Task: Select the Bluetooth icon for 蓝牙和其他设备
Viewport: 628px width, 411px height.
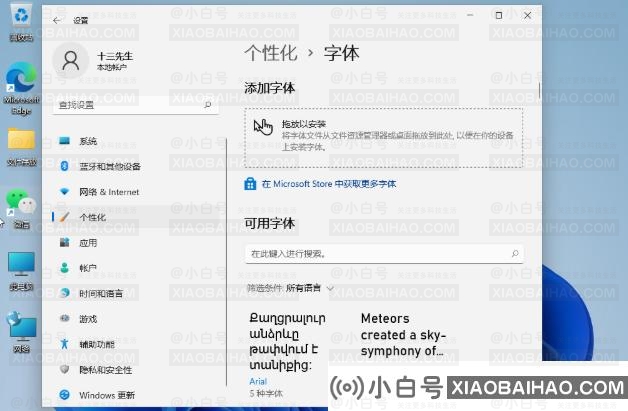Action: [64, 166]
